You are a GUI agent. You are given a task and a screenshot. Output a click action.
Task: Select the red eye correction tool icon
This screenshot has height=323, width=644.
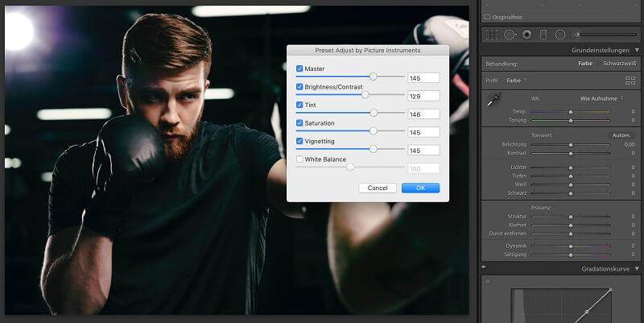[x=527, y=35]
